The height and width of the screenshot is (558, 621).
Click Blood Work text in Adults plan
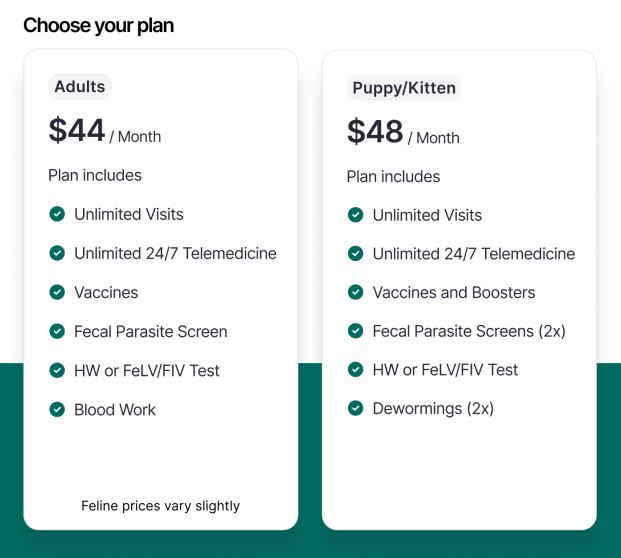click(115, 409)
